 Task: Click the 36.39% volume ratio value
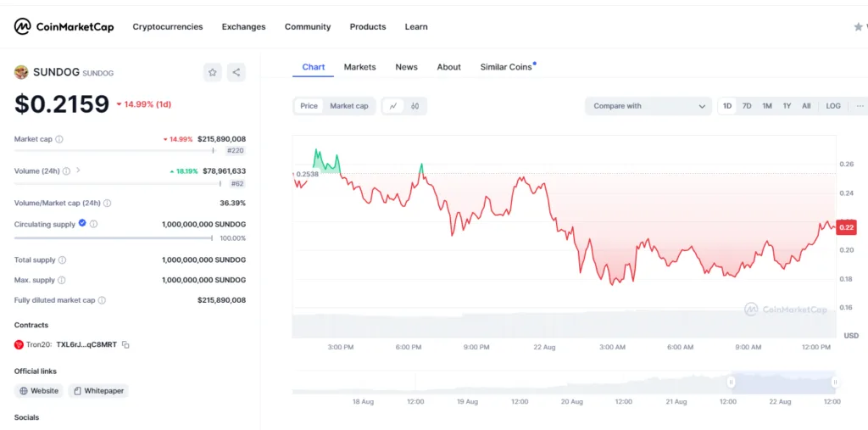232,204
